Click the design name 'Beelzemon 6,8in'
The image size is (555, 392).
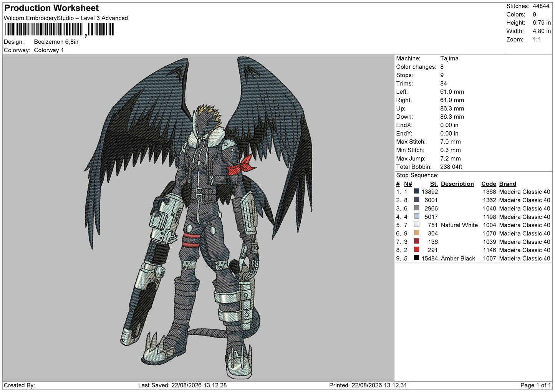56,42
